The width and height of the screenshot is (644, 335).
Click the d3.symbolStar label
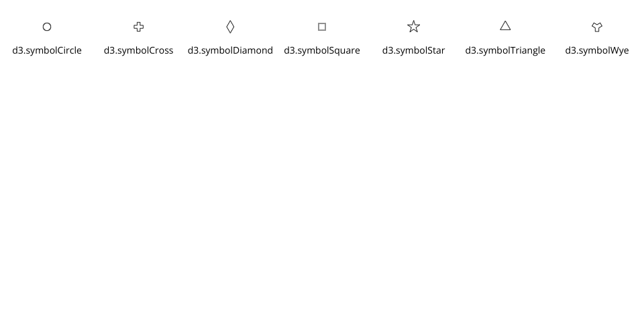[x=414, y=50]
